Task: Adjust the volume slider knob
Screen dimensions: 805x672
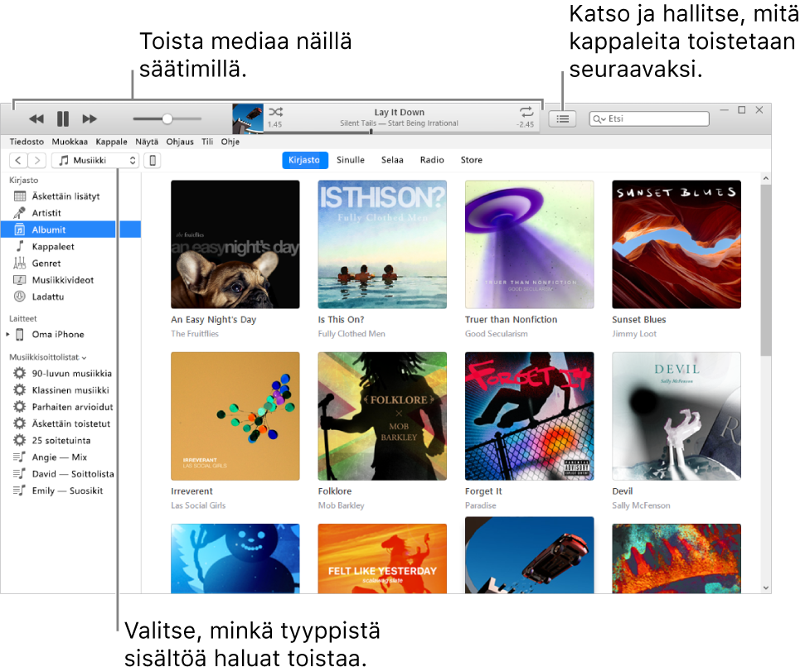Action: coord(167,119)
